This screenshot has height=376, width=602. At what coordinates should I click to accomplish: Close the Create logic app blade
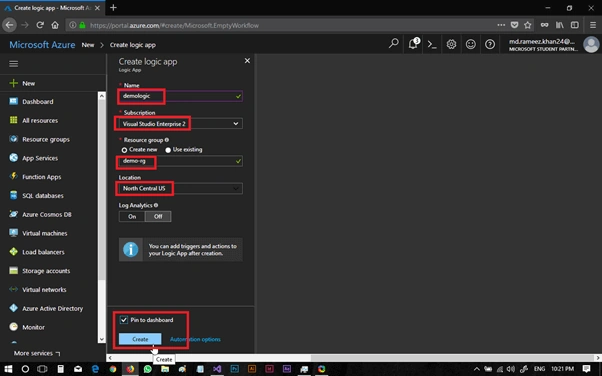pos(247,61)
